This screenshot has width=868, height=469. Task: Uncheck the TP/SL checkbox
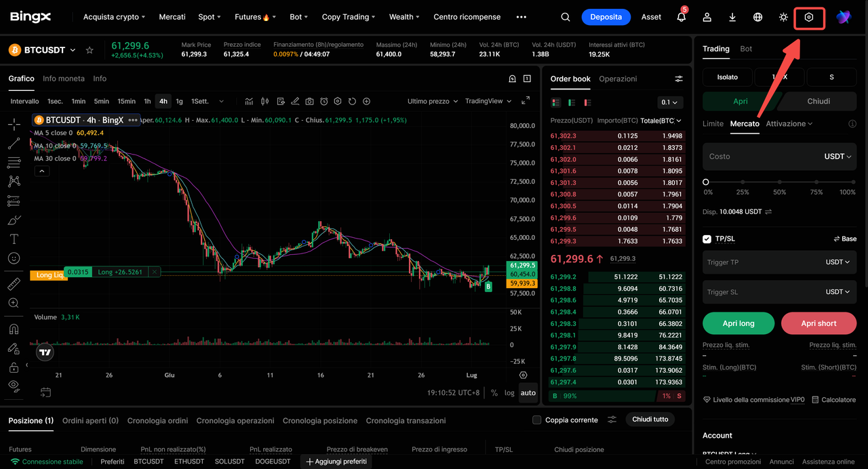[707, 239]
